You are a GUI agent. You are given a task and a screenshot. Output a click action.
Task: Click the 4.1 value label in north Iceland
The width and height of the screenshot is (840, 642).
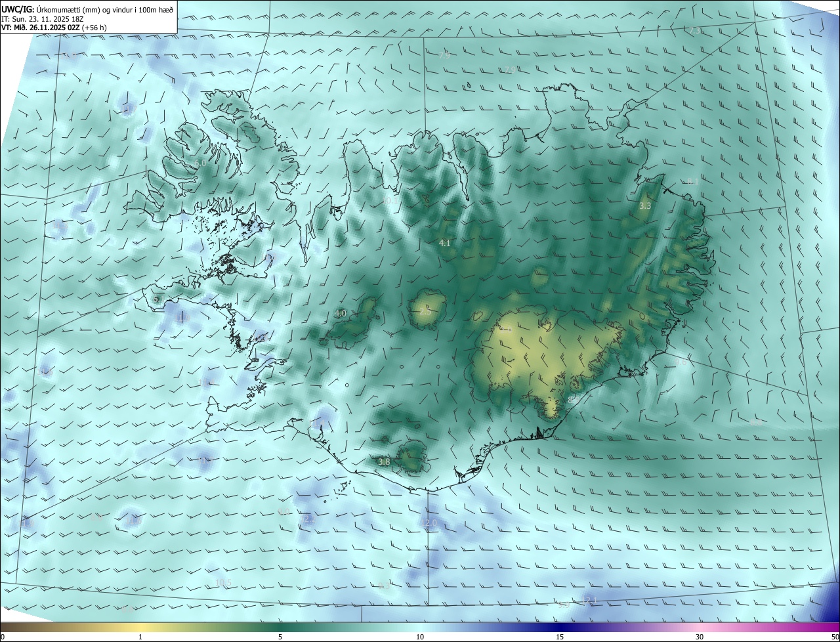pyautogui.click(x=445, y=243)
